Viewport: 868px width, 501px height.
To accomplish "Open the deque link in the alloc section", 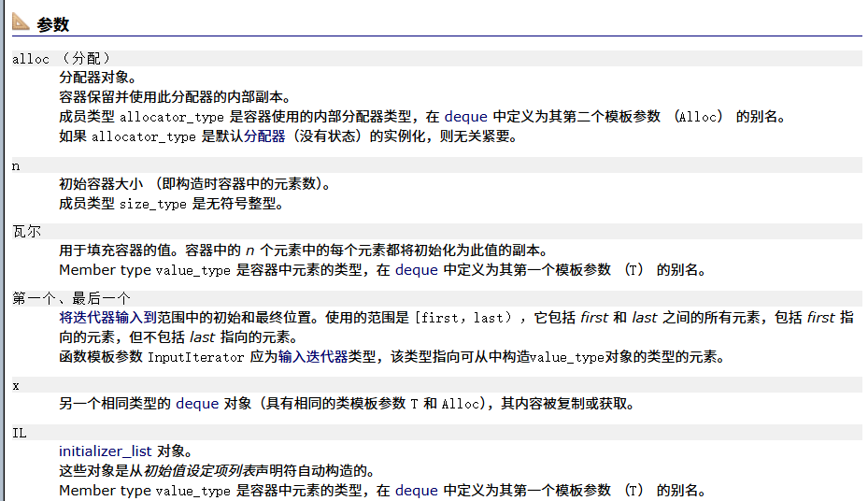I will pyautogui.click(x=465, y=117).
